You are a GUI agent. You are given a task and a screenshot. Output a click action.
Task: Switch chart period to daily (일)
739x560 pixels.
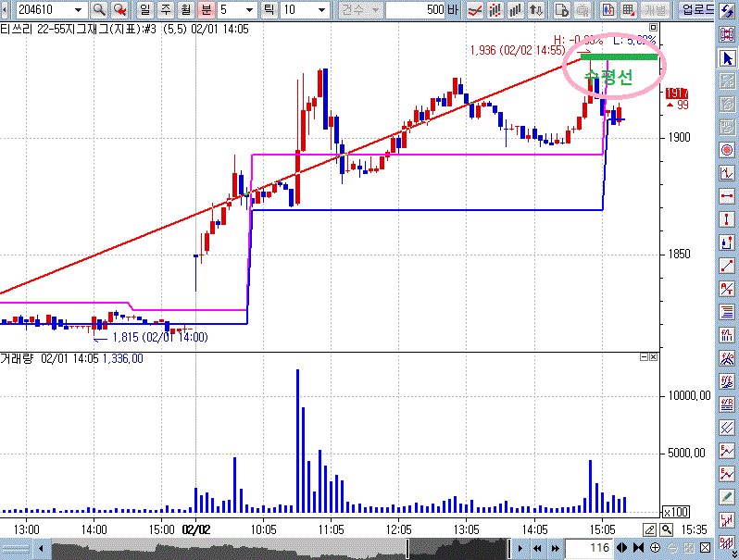point(144,10)
